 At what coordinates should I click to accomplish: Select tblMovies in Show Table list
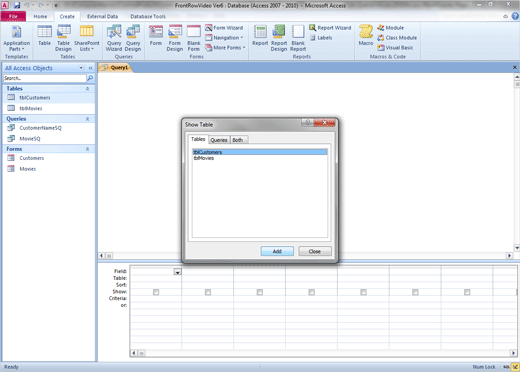(x=204, y=158)
